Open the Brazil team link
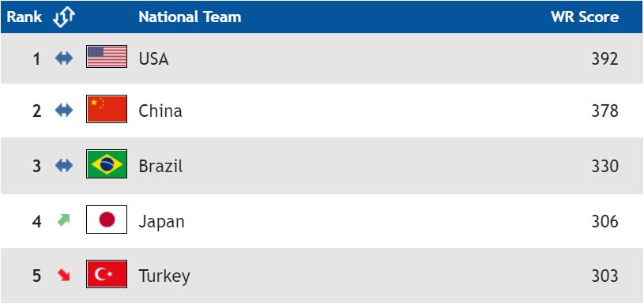The width and height of the screenshot is (644, 304). 160,166
